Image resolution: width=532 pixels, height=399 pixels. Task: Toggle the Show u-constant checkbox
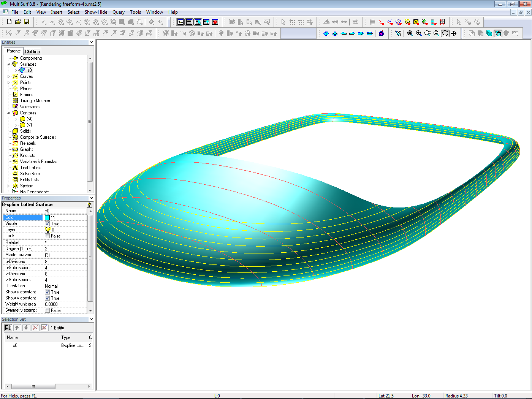(x=47, y=292)
